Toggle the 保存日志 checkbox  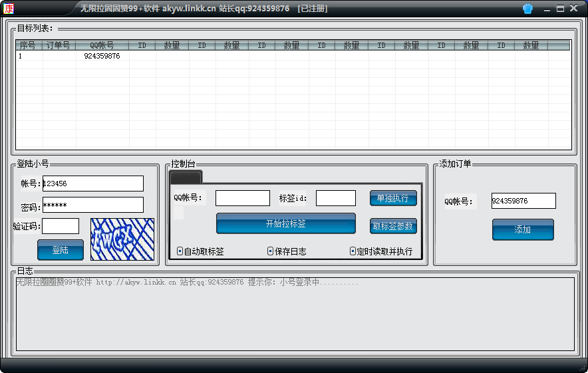(270, 251)
